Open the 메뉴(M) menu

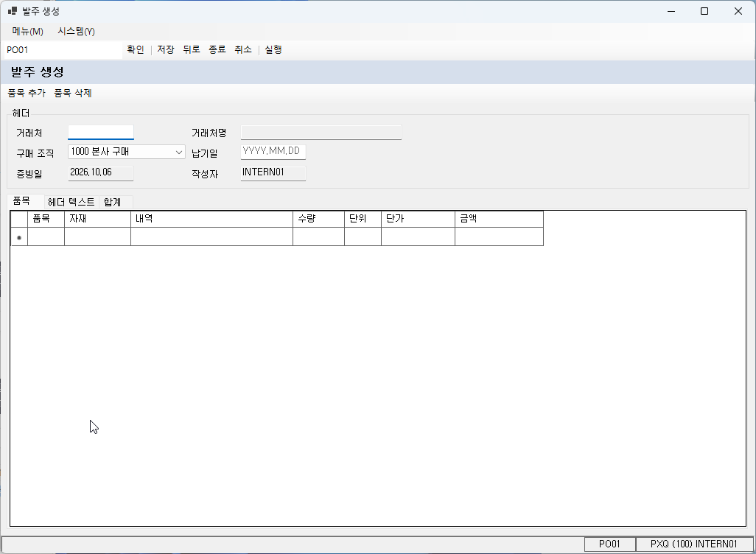27,32
